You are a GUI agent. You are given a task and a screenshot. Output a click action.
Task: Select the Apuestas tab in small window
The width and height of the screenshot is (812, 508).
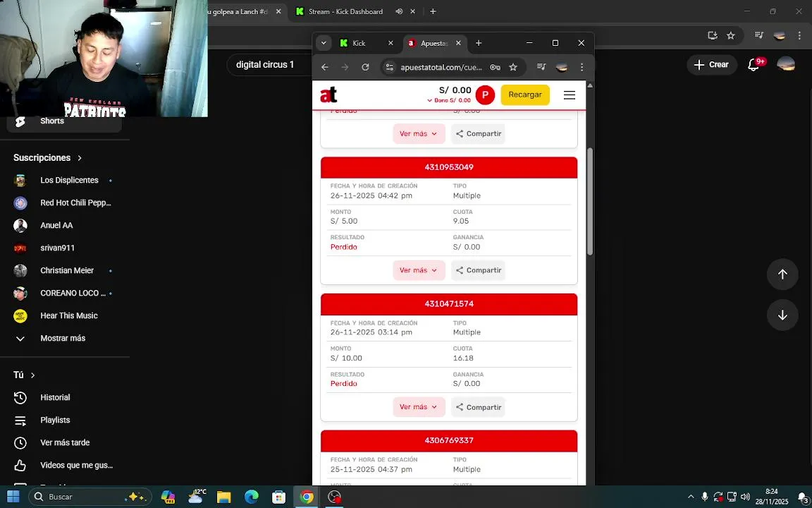point(434,44)
